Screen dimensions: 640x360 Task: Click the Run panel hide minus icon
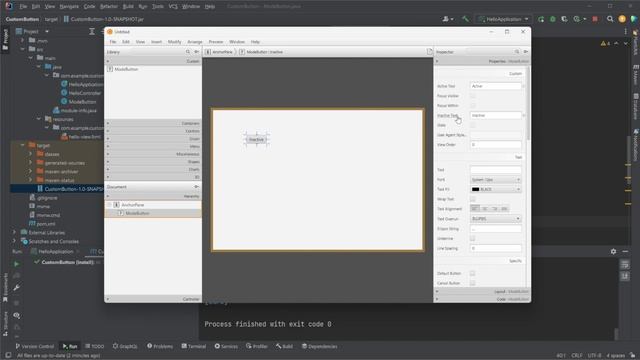(x=625, y=251)
